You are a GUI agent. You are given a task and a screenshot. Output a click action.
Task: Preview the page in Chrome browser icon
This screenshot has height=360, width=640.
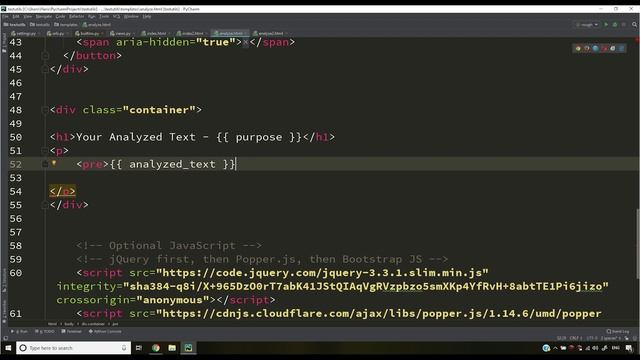coord(578,49)
